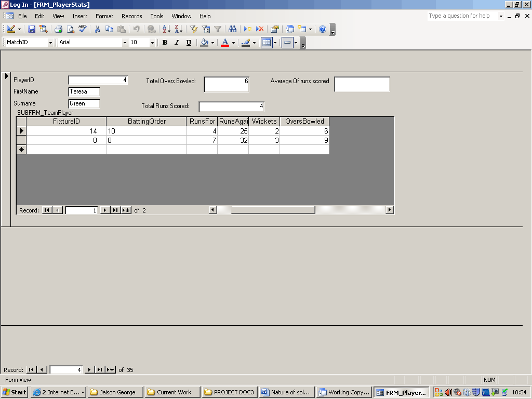
Task: Jump to first record in subform navigator
Action: pyautogui.click(x=47, y=210)
